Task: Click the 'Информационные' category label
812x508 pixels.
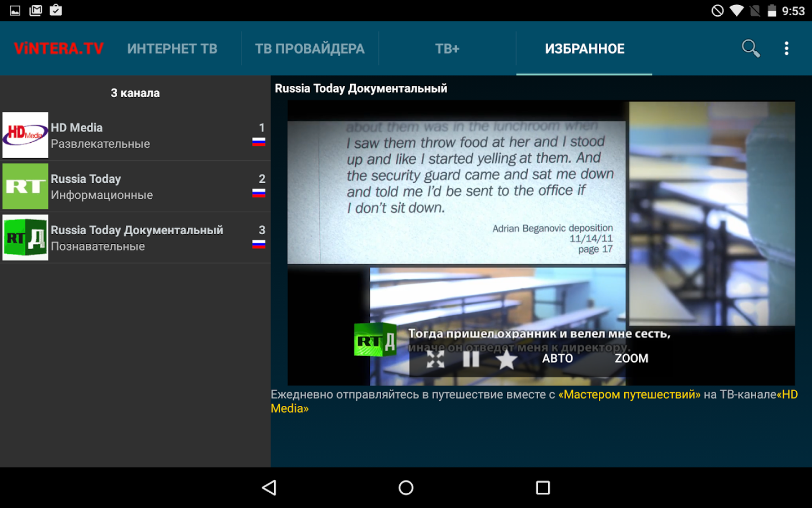Action: tap(102, 195)
